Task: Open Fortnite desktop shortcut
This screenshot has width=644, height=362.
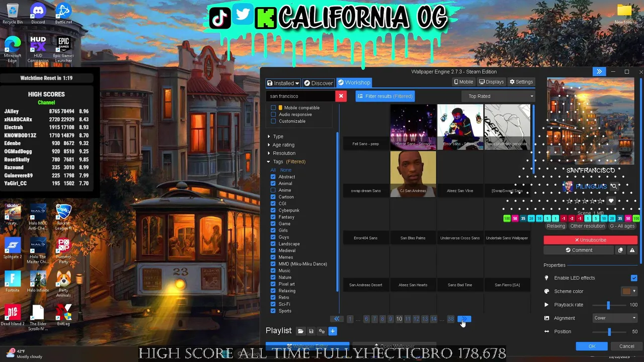Action: click(13, 283)
